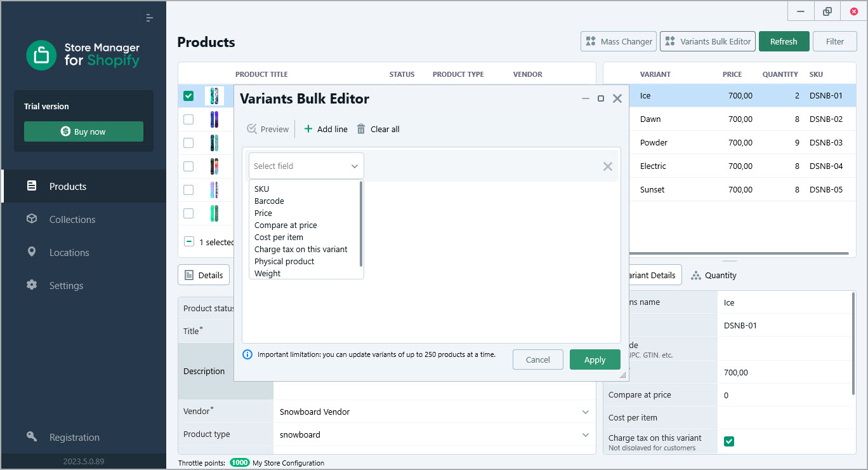Screen dimensions: 868x470
Task: Check the third product row checkbox
Action: point(188,143)
